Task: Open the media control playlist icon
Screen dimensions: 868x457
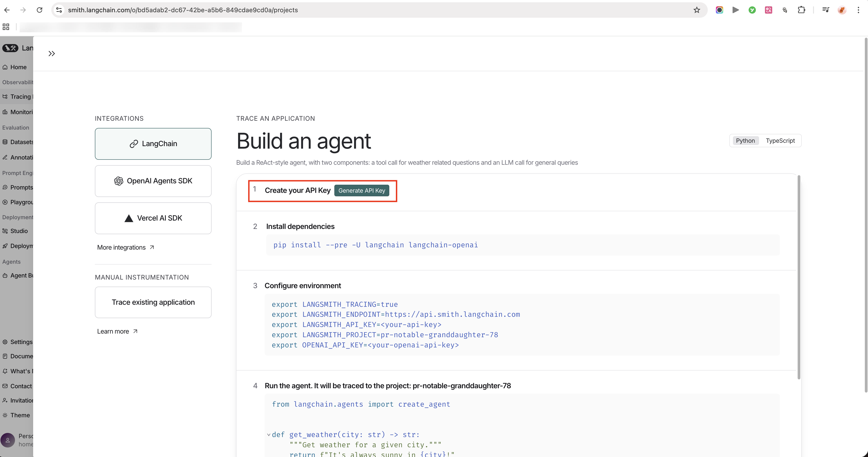Action: click(826, 10)
